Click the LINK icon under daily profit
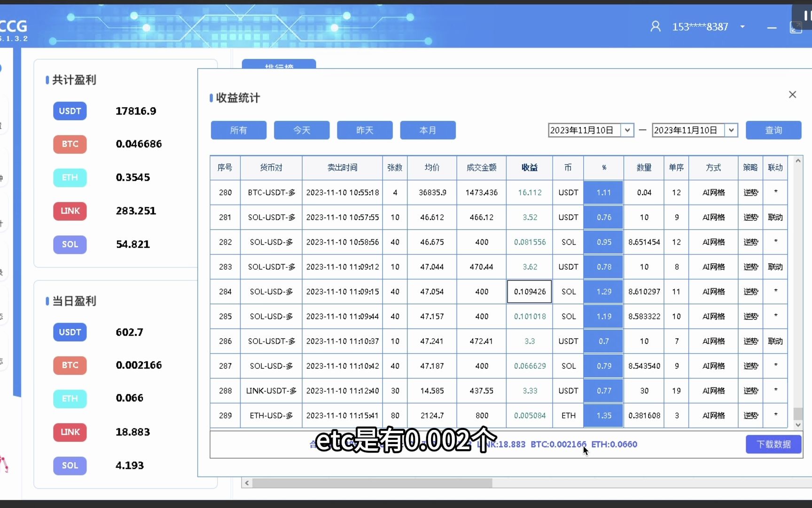Image resolution: width=812 pixels, height=508 pixels. click(70, 432)
